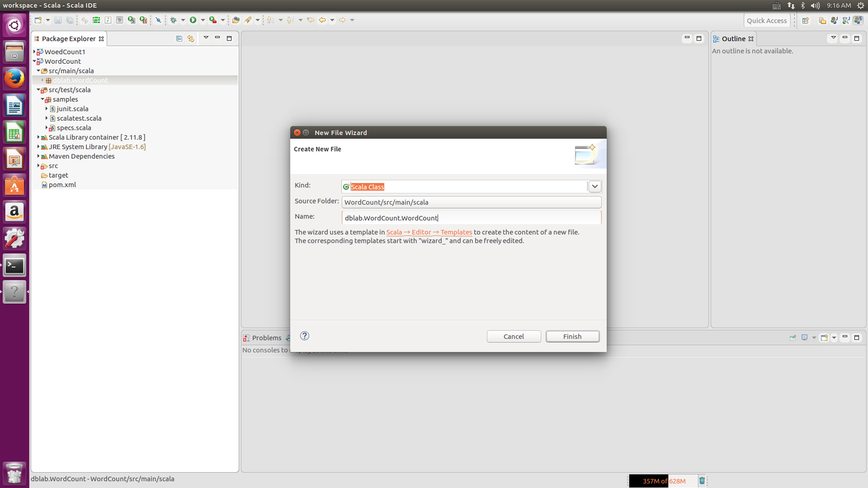The width and height of the screenshot is (868, 488).
Task: Click the Run icon in the toolbar
Action: (193, 20)
